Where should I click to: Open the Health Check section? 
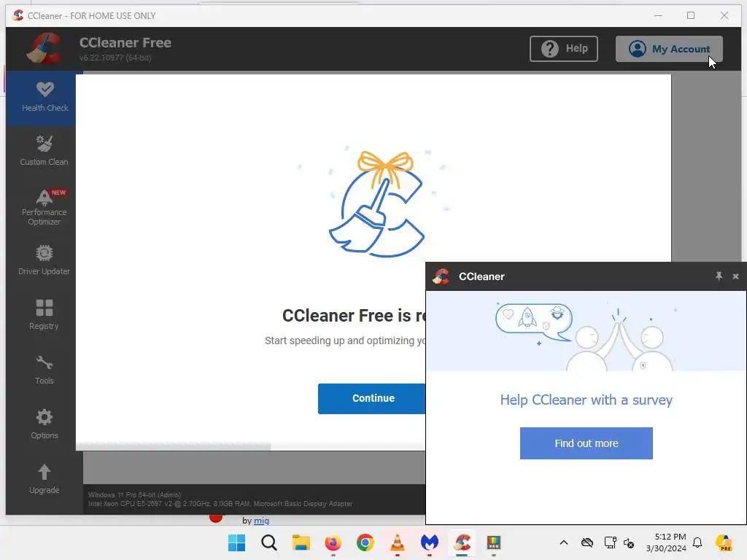(44, 98)
